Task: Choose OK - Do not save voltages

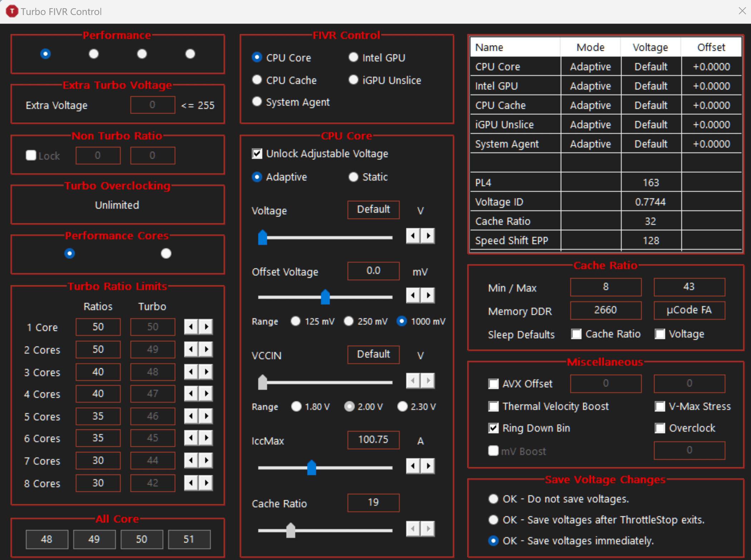Action: click(494, 498)
